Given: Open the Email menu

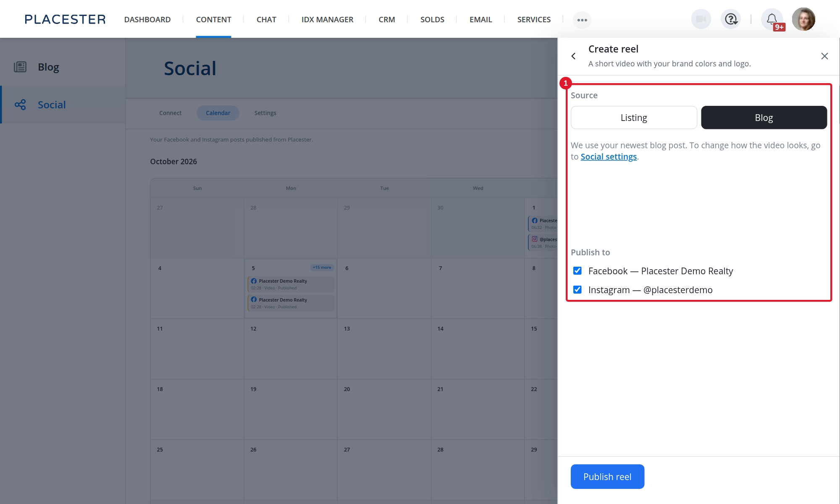Looking at the screenshot, I should (480, 19).
